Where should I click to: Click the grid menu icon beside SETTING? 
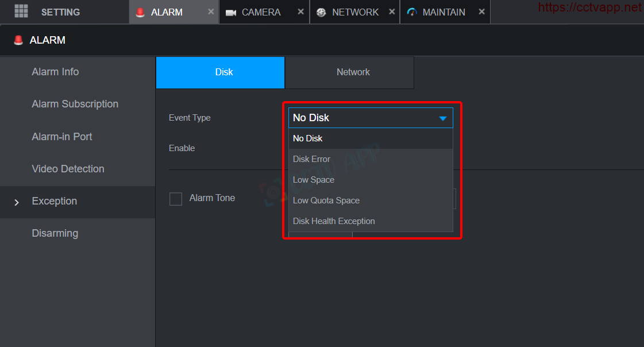click(x=21, y=11)
